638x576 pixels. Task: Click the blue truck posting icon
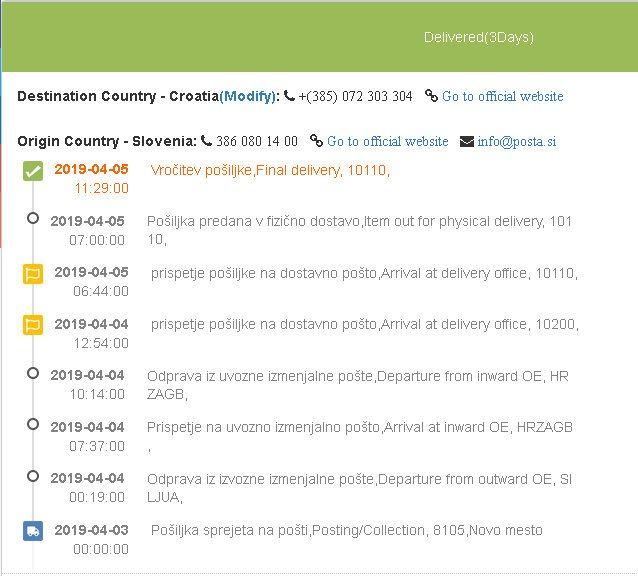pos(33,531)
